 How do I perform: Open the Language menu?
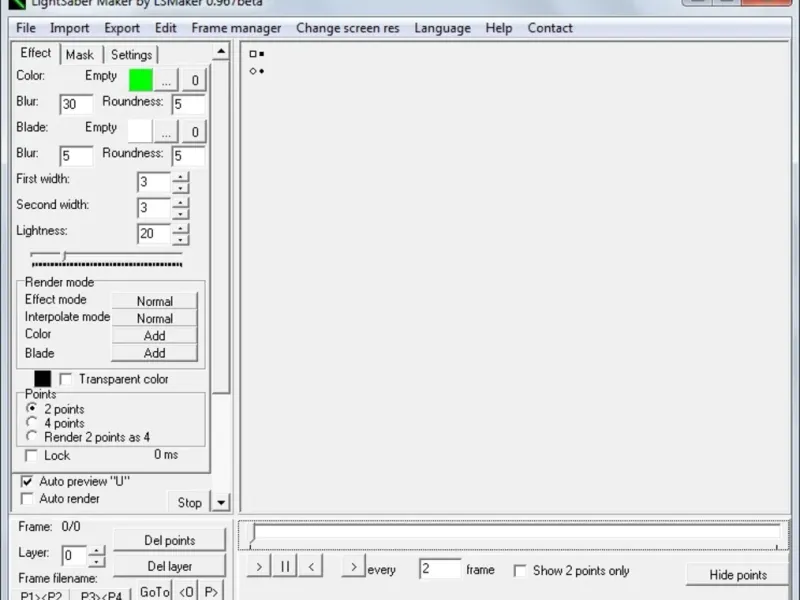tap(442, 28)
